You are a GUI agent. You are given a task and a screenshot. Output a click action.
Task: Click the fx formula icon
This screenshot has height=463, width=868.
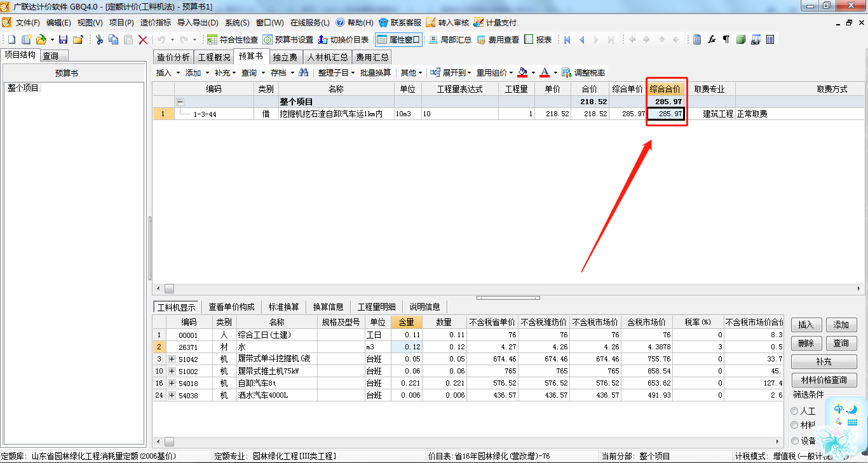click(712, 39)
